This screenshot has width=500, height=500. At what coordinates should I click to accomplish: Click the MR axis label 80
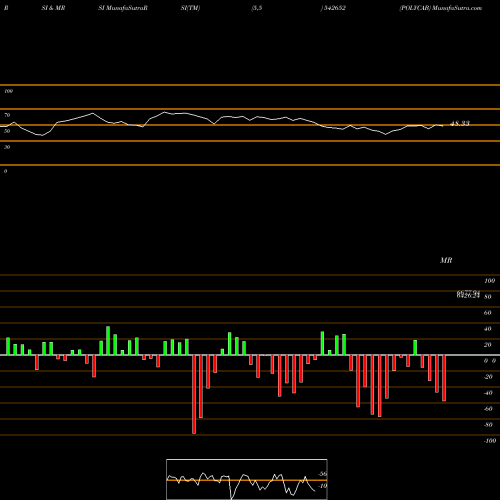pyautogui.click(x=488, y=297)
